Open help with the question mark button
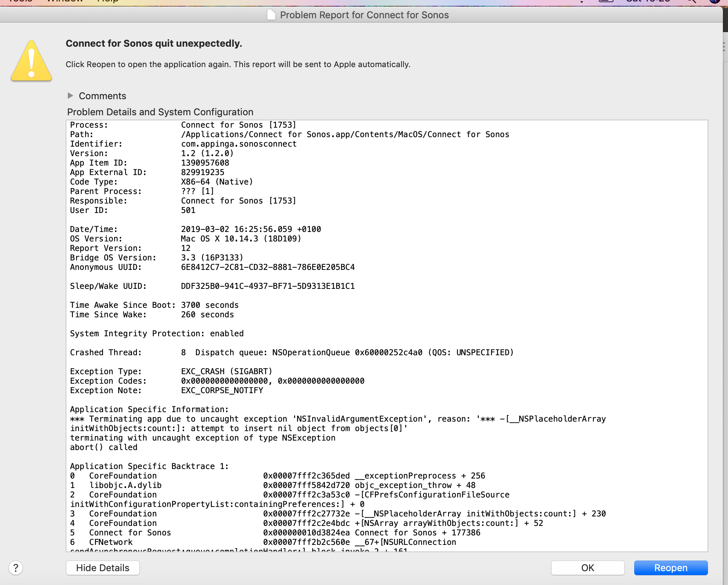Image resolution: width=728 pixels, height=585 pixels. click(x=16, y=568)
